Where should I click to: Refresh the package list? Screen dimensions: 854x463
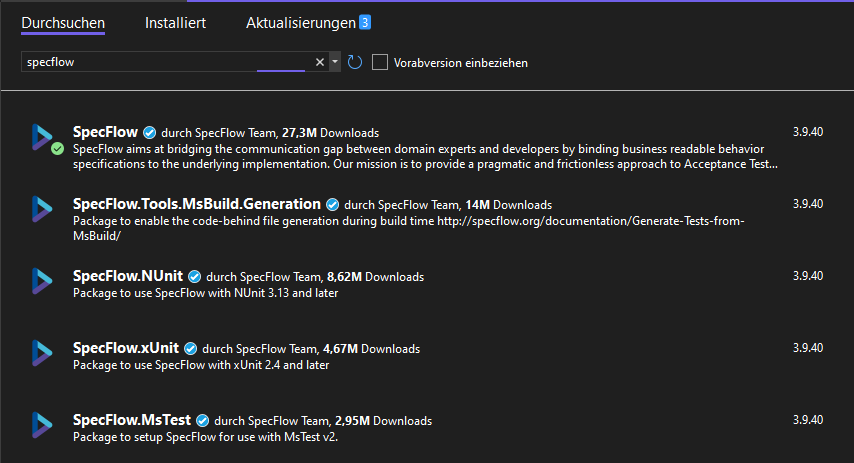click(355, 62)
